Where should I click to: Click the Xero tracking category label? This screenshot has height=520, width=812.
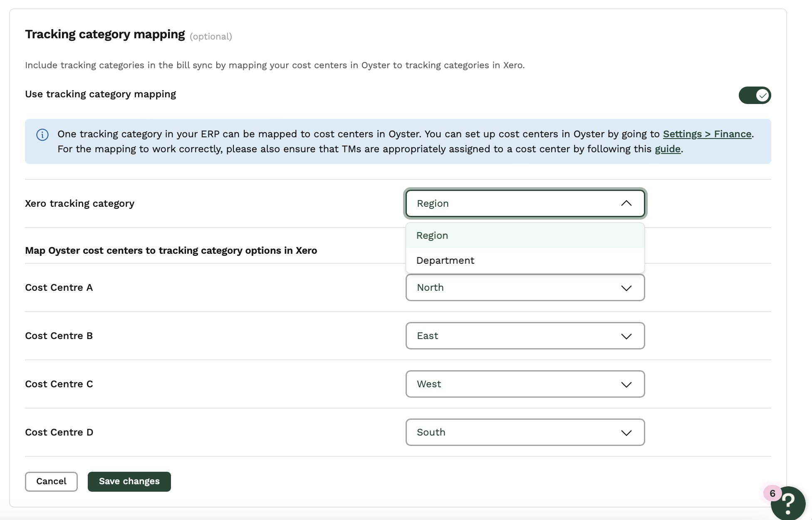[79, 203]
